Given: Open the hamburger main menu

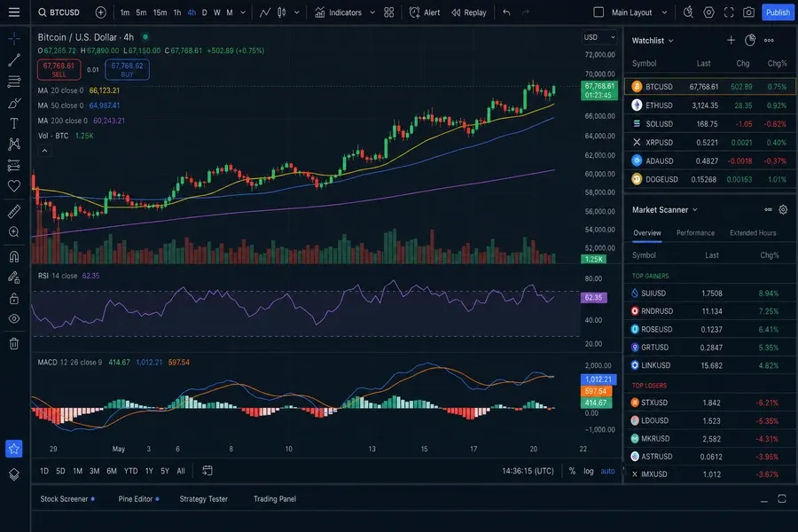Looking at the screenshot, I should (x=13, y=12).
